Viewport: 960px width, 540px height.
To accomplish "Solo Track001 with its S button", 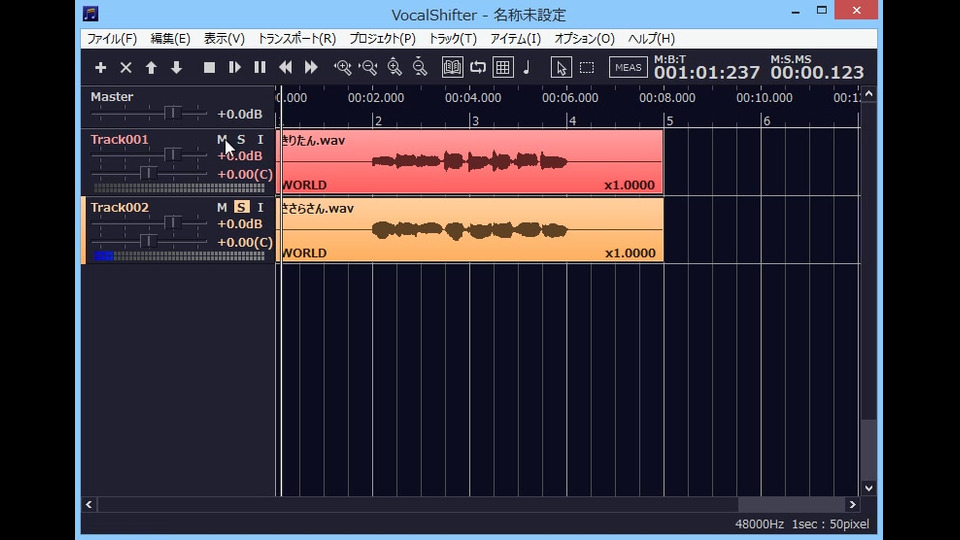I will [241, 140].
